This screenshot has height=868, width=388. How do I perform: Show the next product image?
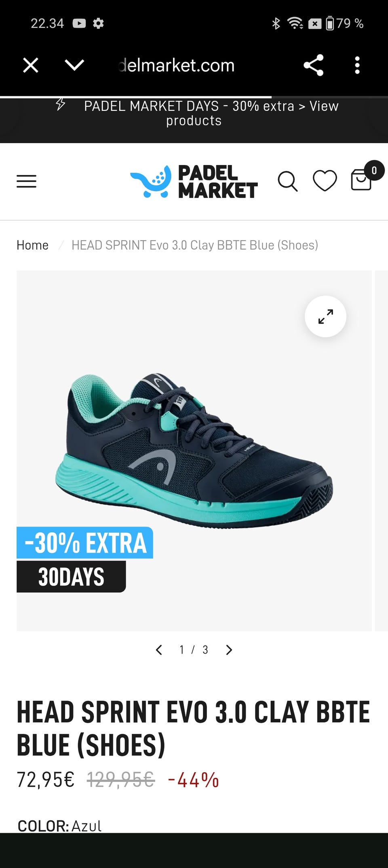point(229,650)
